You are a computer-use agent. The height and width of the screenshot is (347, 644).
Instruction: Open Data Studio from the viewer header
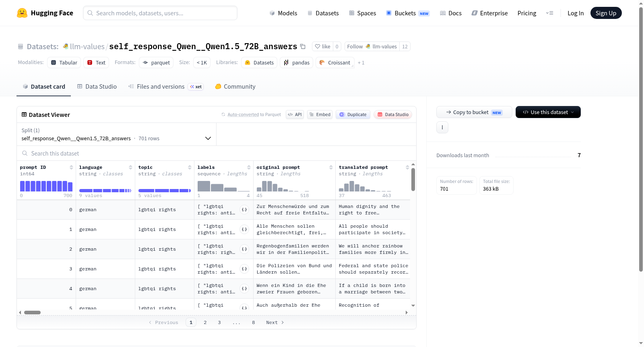pyautogui.click(x=393, y=114)
